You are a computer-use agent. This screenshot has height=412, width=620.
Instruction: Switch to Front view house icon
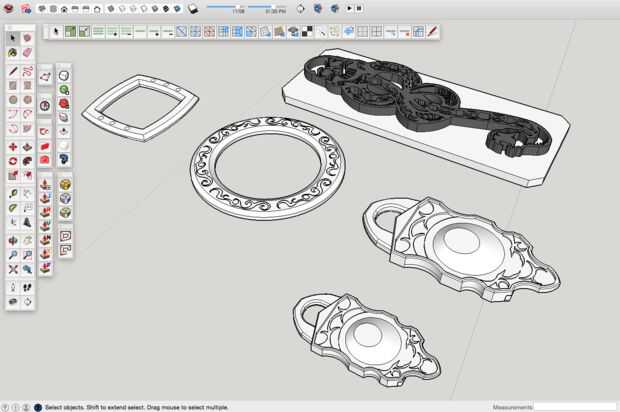point(64,8)
